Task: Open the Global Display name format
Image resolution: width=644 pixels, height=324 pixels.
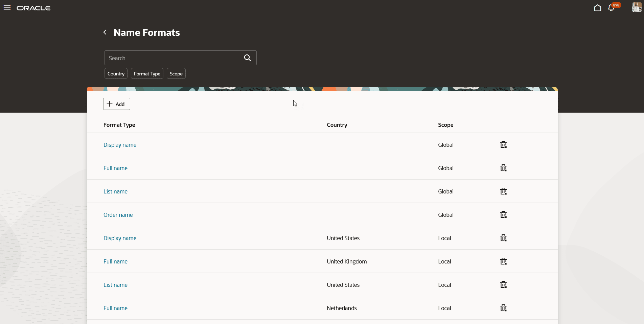Action: 120,145
